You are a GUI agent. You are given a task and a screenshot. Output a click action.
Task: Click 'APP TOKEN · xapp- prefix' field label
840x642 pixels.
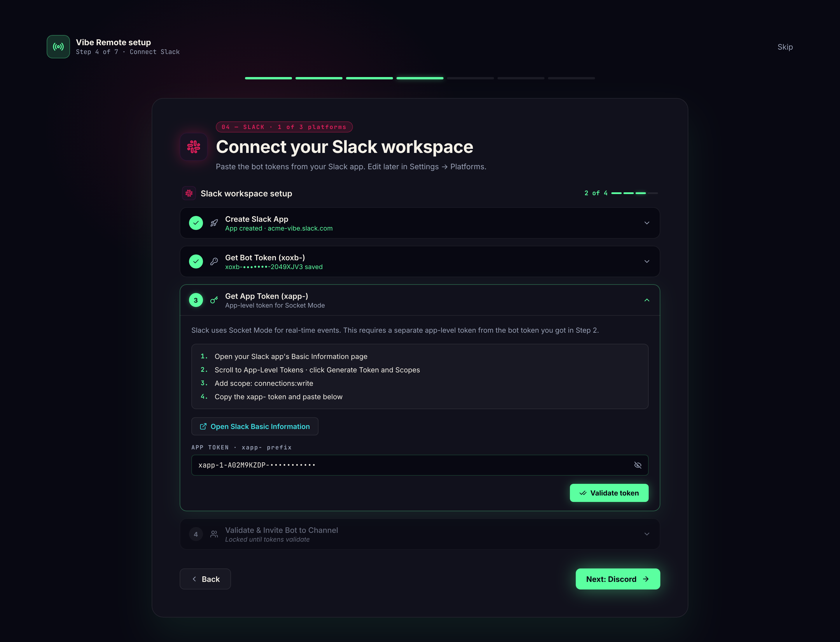tap(242, 447)
